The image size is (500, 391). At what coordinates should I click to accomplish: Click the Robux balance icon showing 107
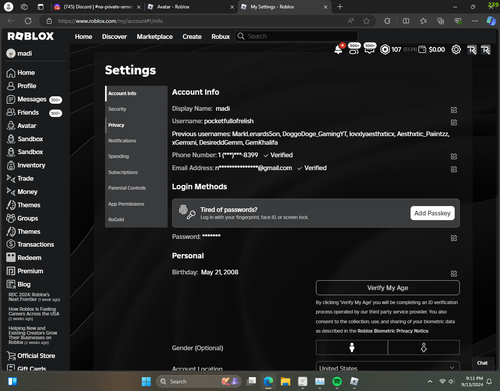point(385,50)
